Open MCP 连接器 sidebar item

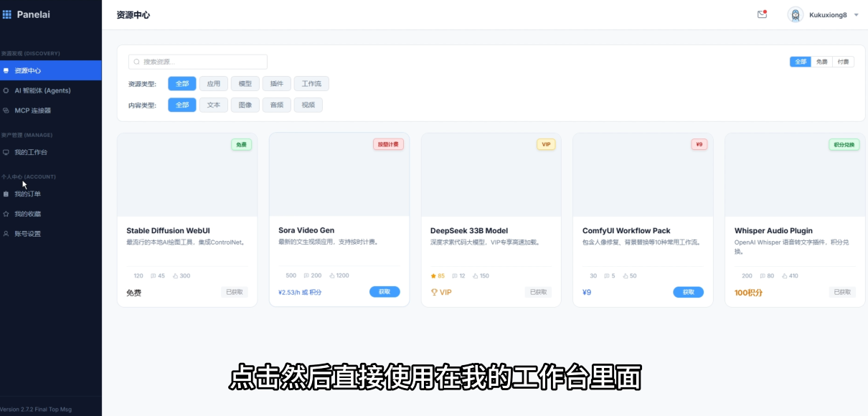50,110
